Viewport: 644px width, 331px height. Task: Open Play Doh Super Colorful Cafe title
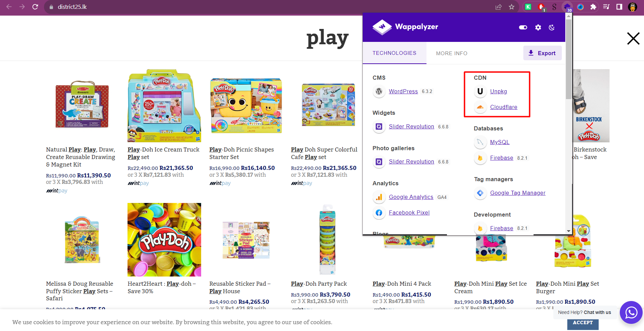(324, 153)
